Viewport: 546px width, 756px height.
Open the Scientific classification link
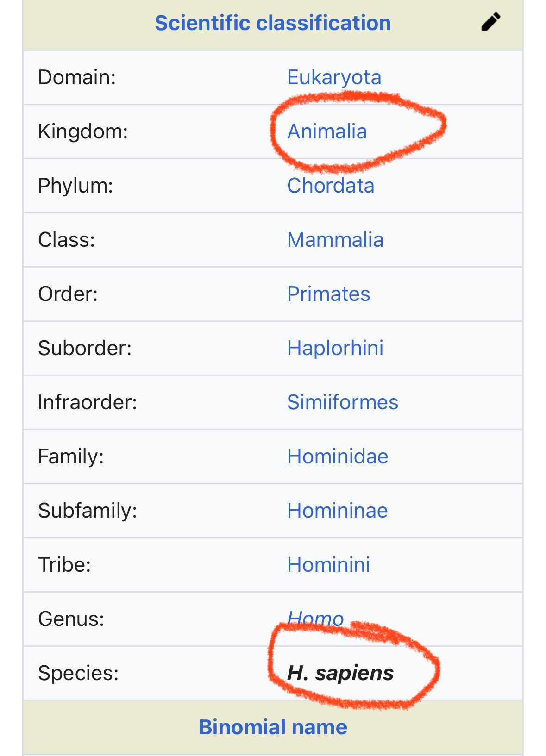pyautogui.click(x=273, y=23)
